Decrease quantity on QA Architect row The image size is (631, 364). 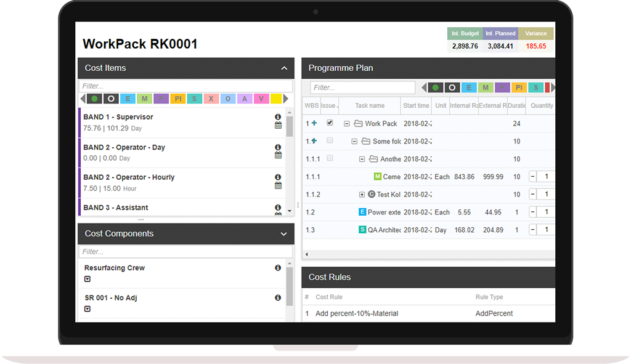[x=532, y=229]
